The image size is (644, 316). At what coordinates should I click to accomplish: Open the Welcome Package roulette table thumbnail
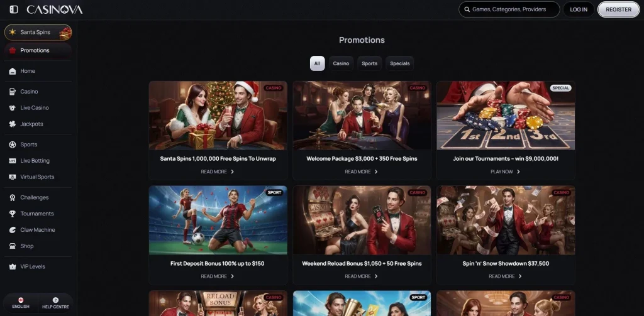click(362, 116)
